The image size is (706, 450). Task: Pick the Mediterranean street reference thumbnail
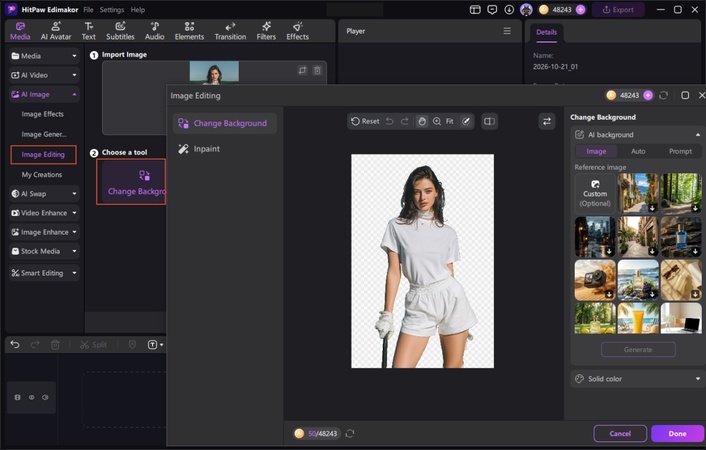[638, 193]
